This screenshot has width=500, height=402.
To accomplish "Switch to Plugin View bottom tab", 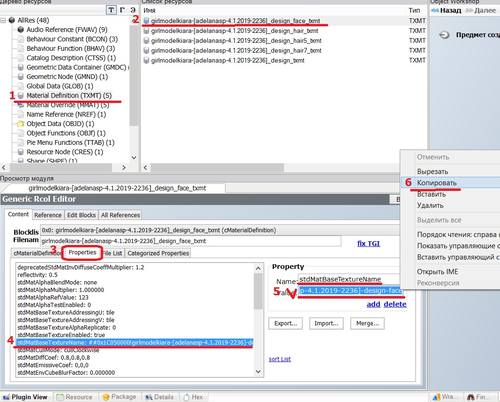I will pos(26,397).
